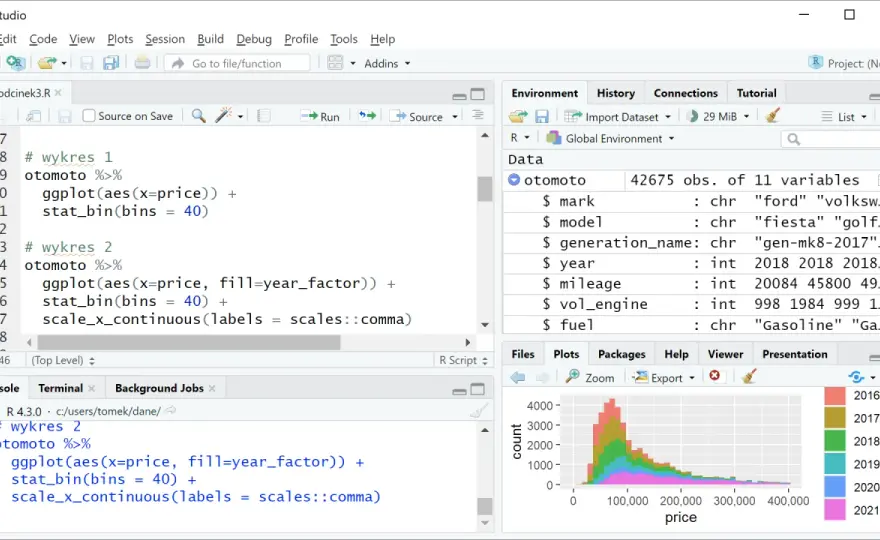Viewport: 880px width, 540px height.
Task: Open the Tools menu
Action: tap(343, 39)
